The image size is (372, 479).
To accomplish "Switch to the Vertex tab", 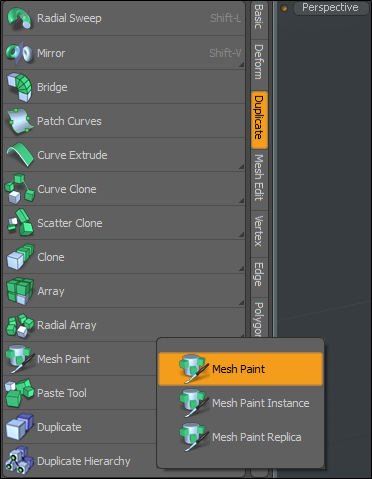I will (x=259, y=231).
